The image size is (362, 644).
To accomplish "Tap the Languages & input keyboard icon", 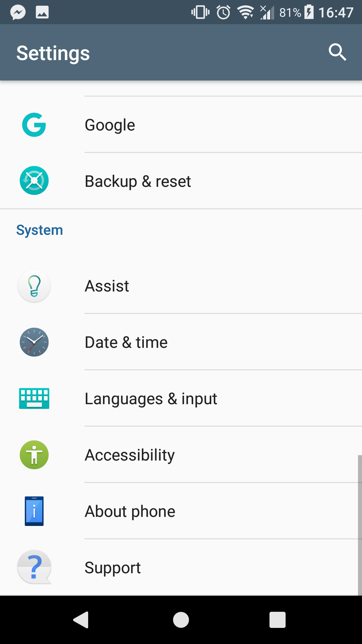I will tap(34, 398).
